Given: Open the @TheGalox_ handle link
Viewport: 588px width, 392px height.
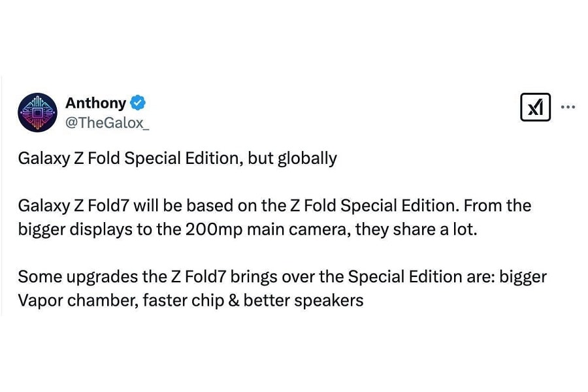Looking at the screenshot, I should [x=107, y=122].
